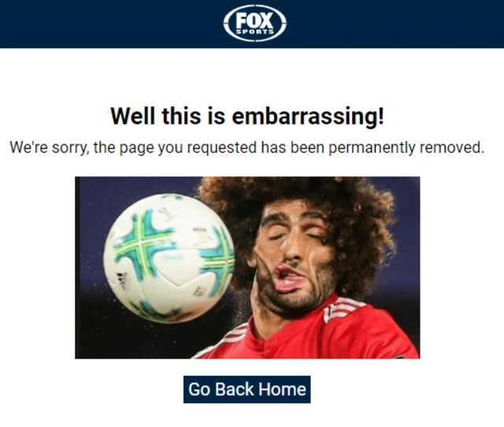Click the word "requested" in the message

[222, 147]
